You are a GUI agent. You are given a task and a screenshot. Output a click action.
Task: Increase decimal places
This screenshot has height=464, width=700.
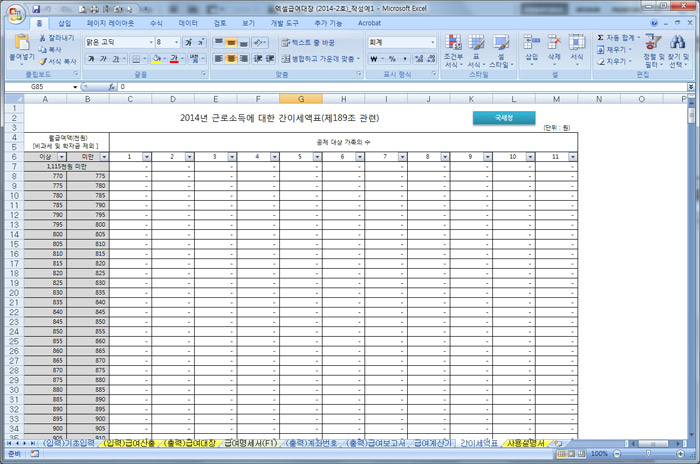click(419, 59)
